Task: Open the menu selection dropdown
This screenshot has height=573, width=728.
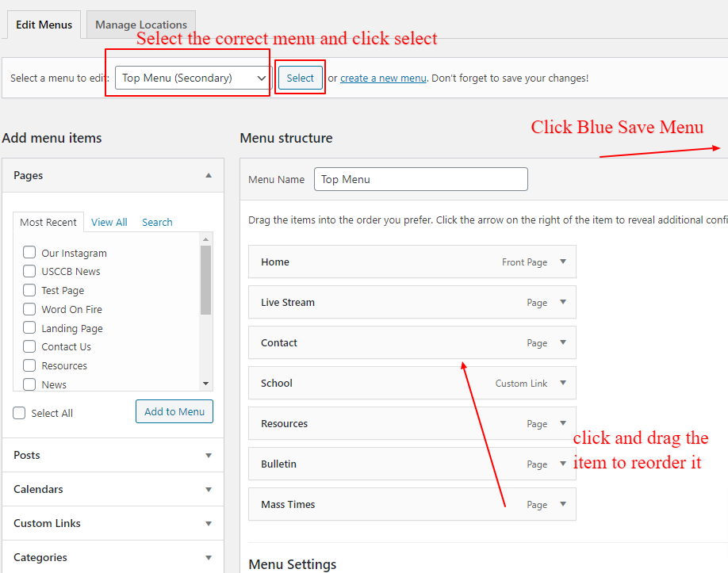Action: pyautogui.click(x=193, y=78)
